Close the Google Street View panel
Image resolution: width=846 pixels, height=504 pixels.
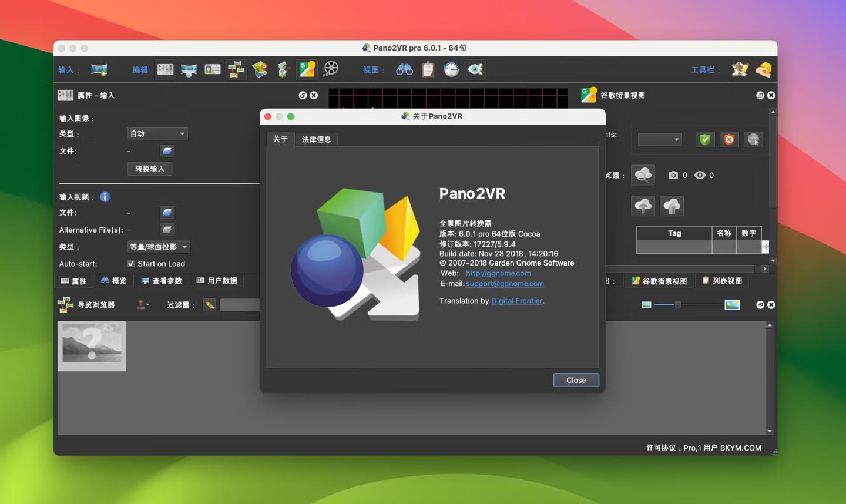click(771, 95)
